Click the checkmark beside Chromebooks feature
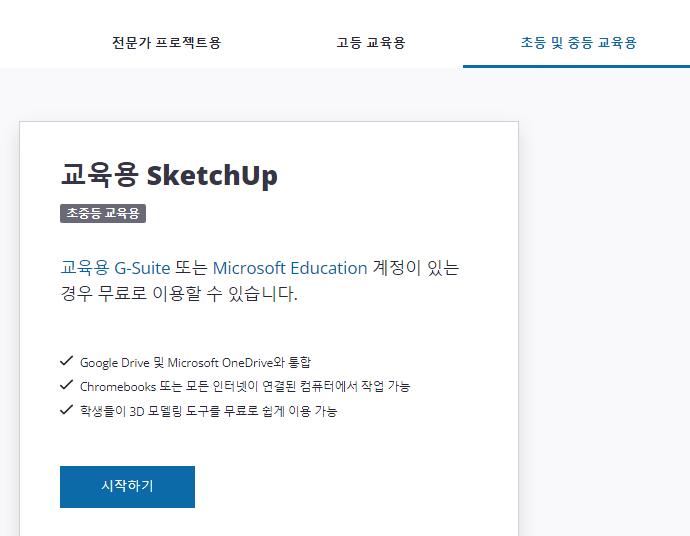This screenshot has height=536, width=690. [66, 385]
